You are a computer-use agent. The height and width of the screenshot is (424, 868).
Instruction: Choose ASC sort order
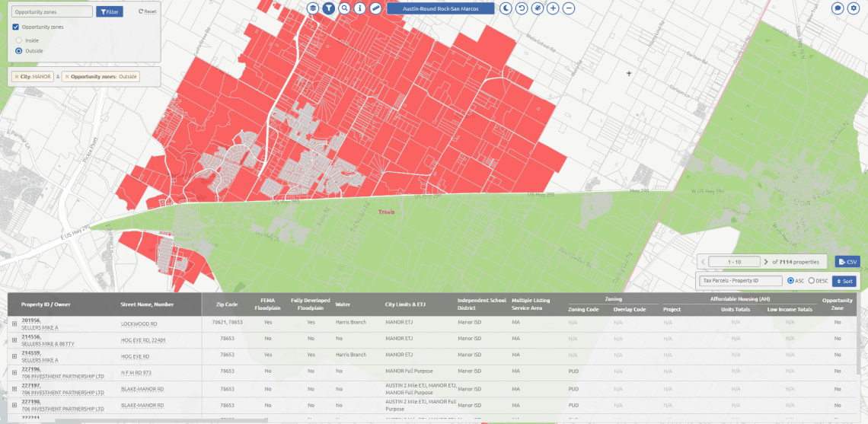(x=790, y=281)
